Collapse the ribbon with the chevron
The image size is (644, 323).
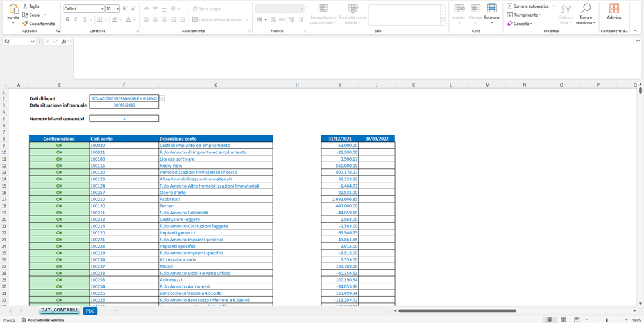pos(636,31)
